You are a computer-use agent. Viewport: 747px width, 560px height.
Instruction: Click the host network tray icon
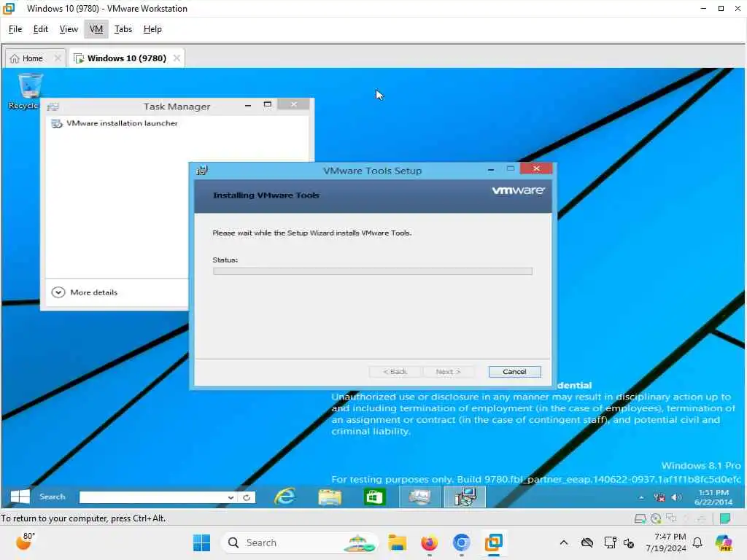[x=610, y=542]
